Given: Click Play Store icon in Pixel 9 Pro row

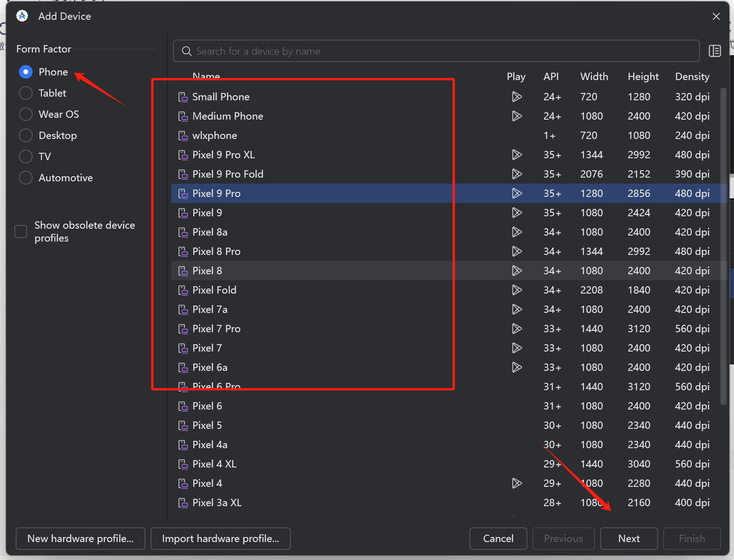Looking at the screenshot, I should (x=517, y=193).
